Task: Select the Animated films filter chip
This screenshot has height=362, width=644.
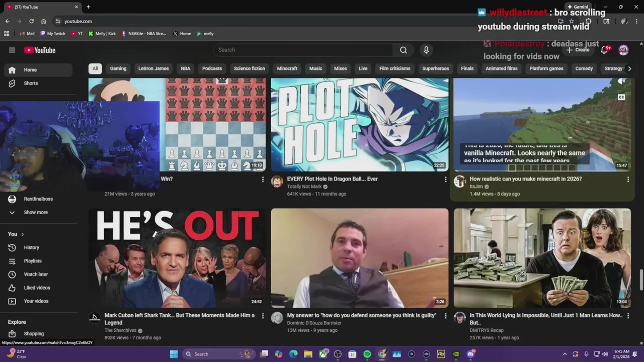Action: coord(502,68)
